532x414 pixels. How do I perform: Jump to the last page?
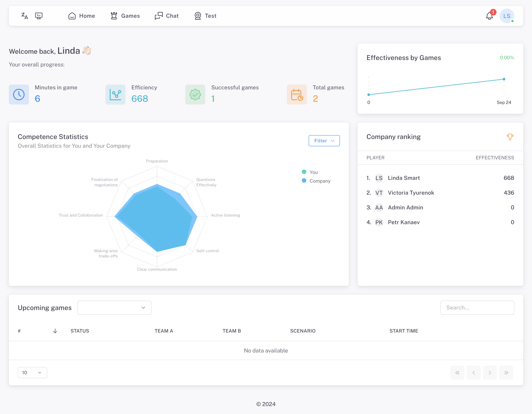(x=506, y=373)
